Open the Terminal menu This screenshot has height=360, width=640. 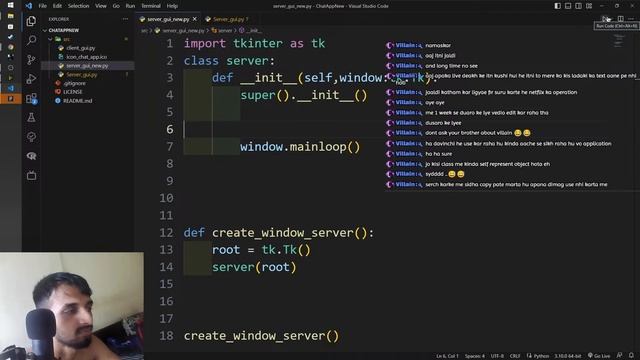pos(151,6)
